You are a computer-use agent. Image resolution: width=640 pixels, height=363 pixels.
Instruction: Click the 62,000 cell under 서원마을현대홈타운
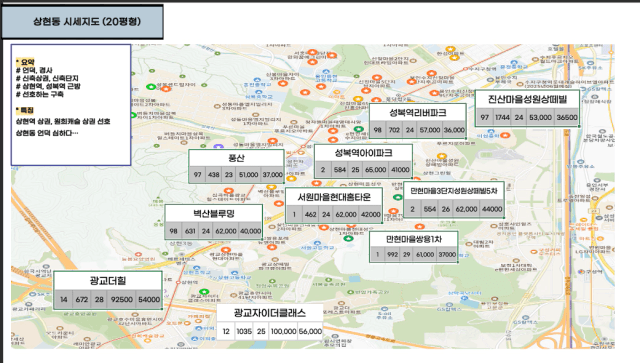pos(346,214)
